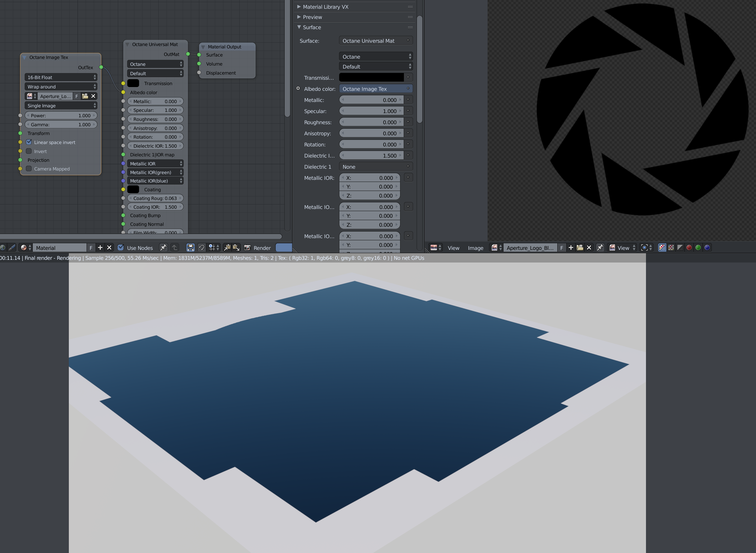Uncheck Linear space invert option
Image resolution: width=756 pixels, height=553 pixels.
29,142
